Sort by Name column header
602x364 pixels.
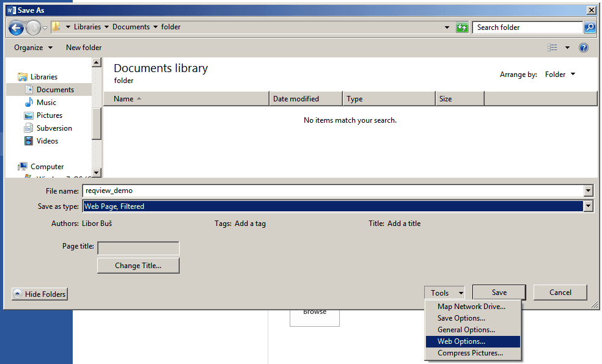[186, 98]
